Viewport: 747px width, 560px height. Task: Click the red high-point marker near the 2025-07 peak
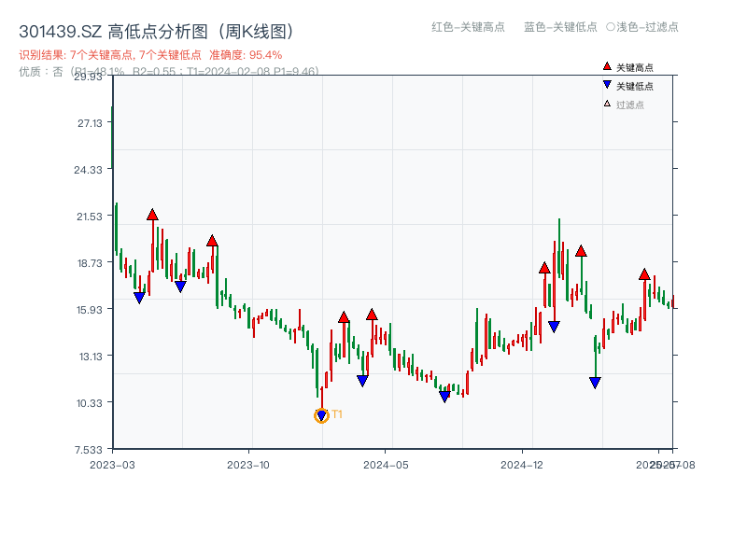pos(642,274)
